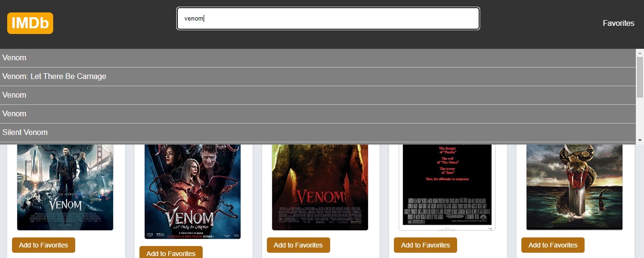Screen dimensions: 644x258
Task: Choose the Venom suggestion just above 'Let There Be Carnage'
Action: pos(318,58)
